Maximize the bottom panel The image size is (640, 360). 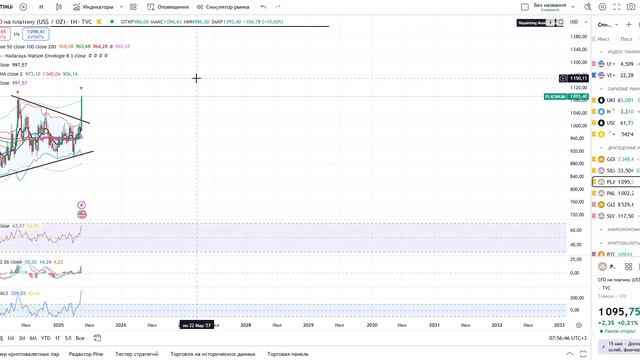click(x=583, y=354)
